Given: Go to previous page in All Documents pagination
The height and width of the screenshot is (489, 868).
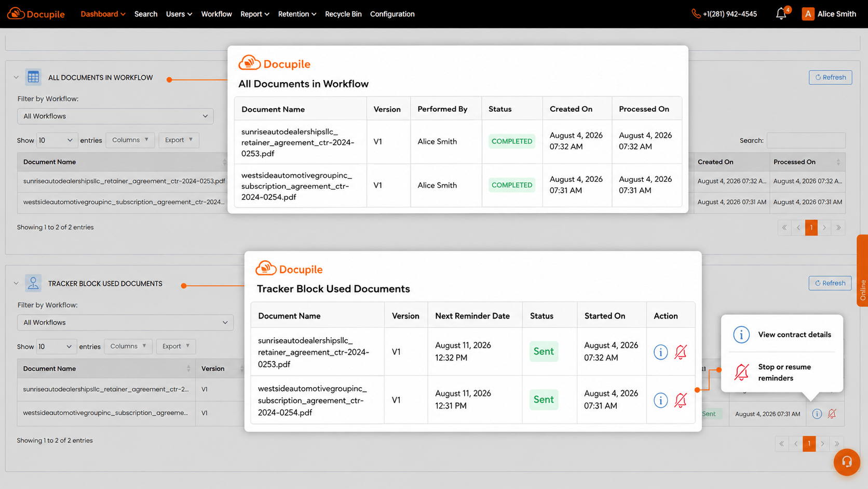Looking at the screenshot, I should tap(798, 228).
